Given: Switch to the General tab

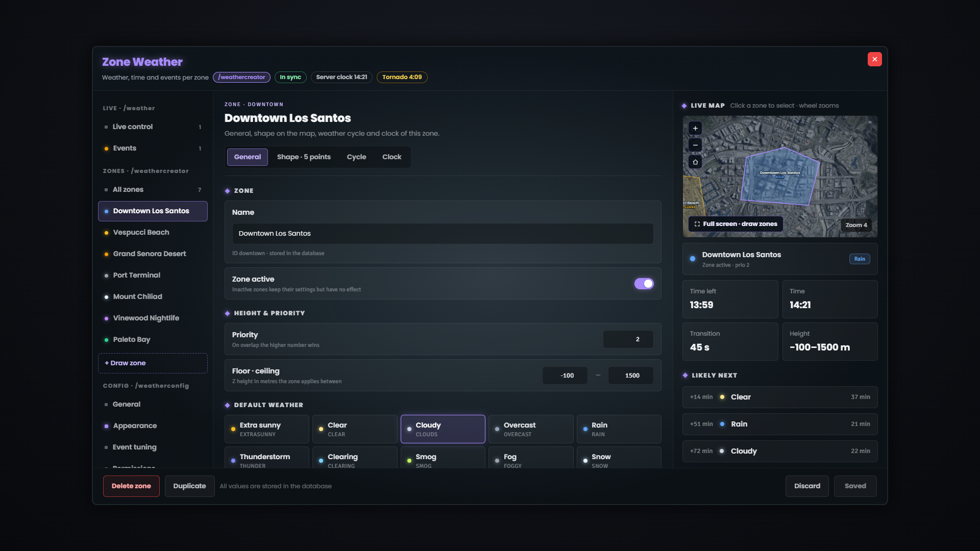Looking at the screenshot, I should point(248,157).
